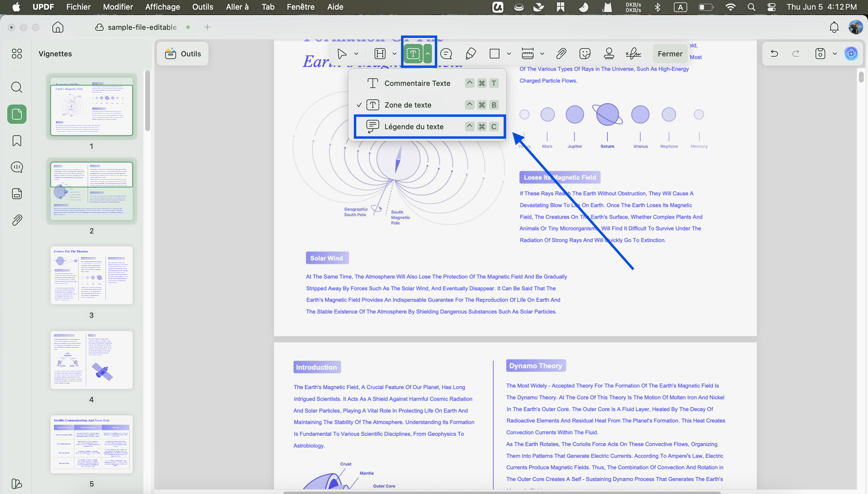Viewport: 868px width, 494px height.
Task: Select the measurement ruler tool
Action: [527, 54]
